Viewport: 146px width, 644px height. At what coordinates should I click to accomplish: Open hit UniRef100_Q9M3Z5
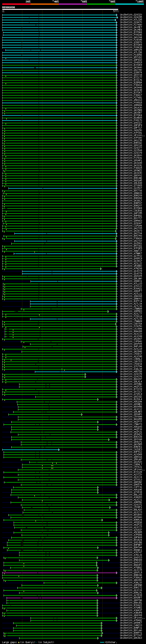[x=131, y=50]
